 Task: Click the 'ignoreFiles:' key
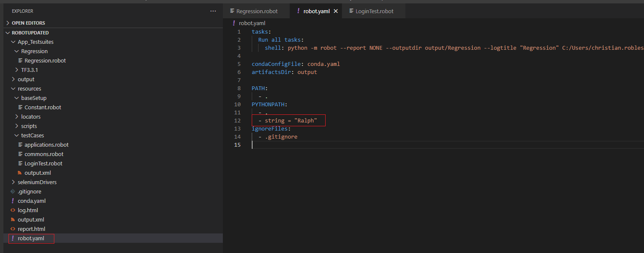(271, 128)
